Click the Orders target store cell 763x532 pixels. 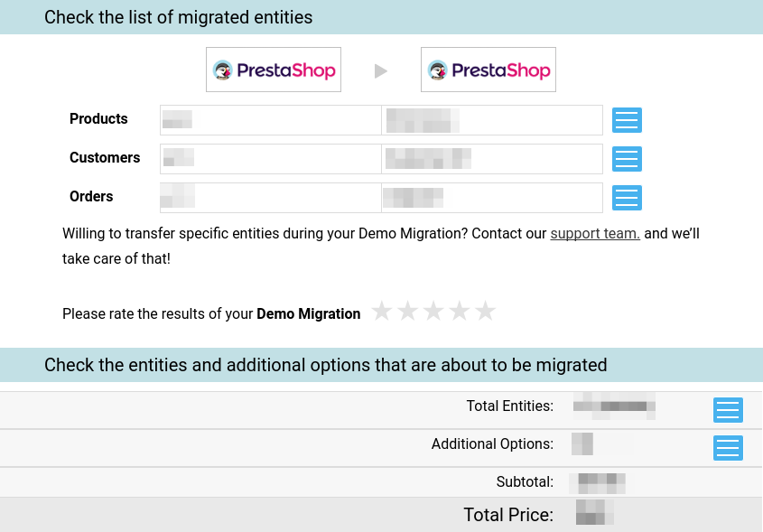pyautogui.click(x=492, y=198)
